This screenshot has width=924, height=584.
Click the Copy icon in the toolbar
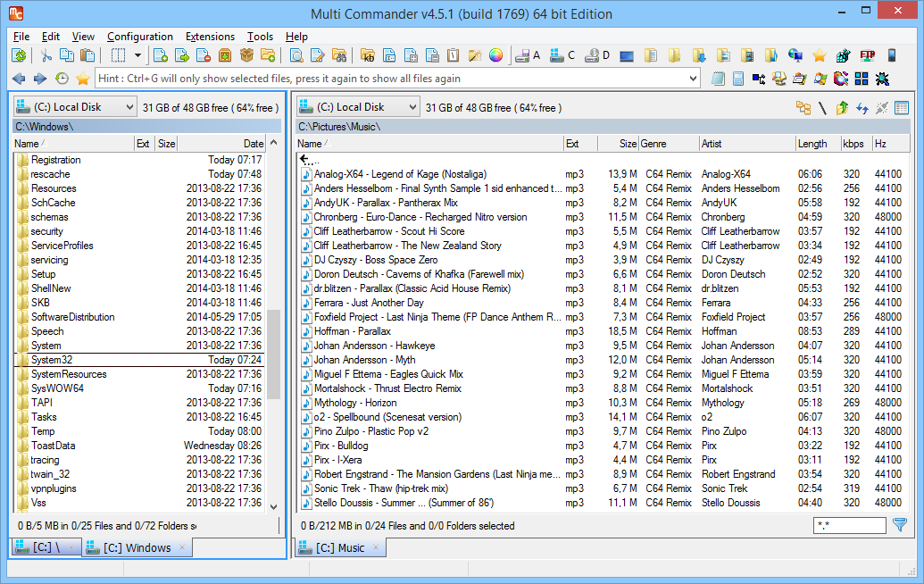[x=67, y=55]
